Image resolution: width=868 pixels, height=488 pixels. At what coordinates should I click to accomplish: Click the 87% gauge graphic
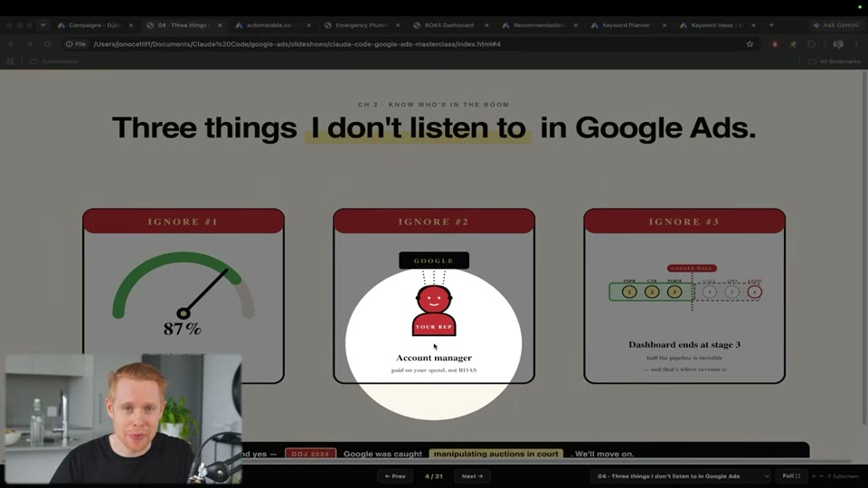pyautogui.click(x=184, y=293)
